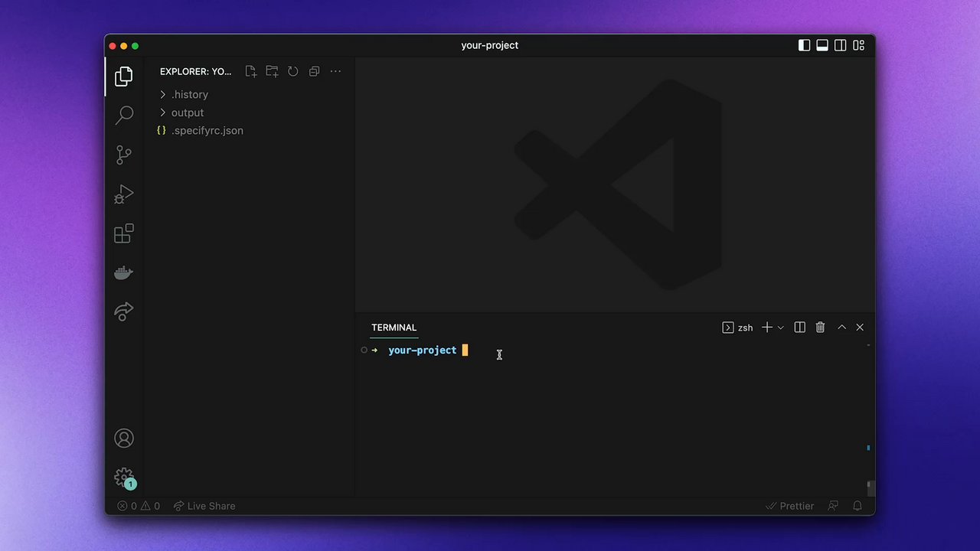This screenshot has width=980, height=551.
Task: Open the Source Control view
Action: point(123,155)
